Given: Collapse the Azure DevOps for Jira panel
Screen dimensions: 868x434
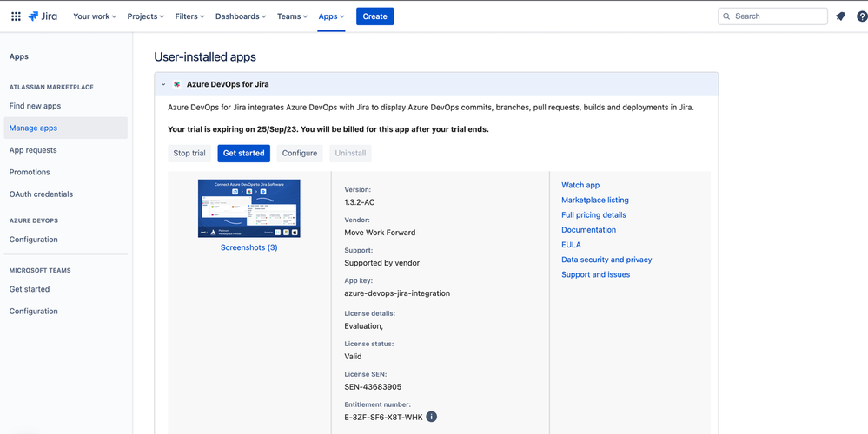Looking at the screenshot, I should [163, 84].
